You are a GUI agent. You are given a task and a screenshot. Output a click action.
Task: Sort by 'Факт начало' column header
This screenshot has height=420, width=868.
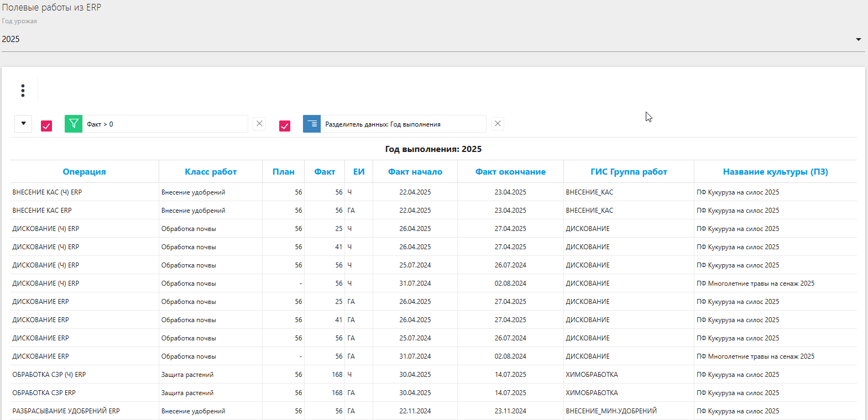[x=415, y=172]
